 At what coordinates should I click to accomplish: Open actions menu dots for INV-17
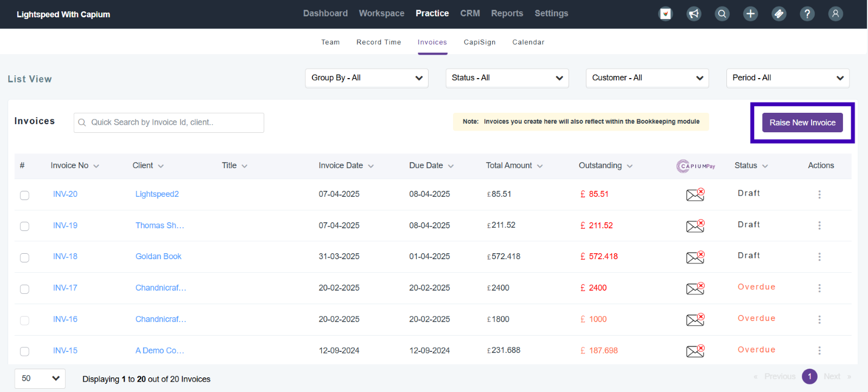click(x=819, y=288)
